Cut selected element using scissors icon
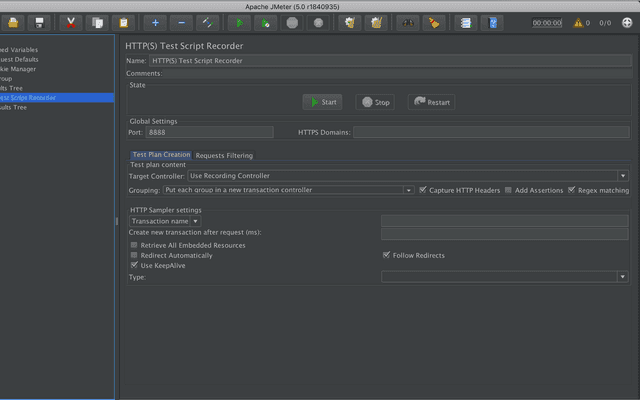This screenshot has width=640, height=400. click(x=71, y=23)
